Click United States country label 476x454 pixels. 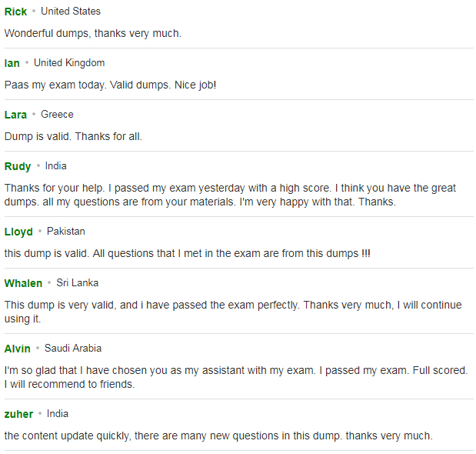coord(71,12)
